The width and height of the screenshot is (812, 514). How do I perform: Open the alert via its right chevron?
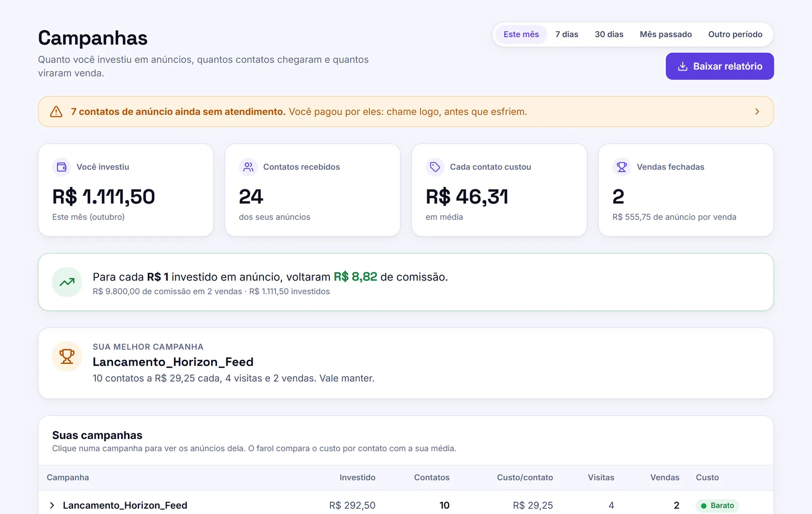tap(757, 112)
